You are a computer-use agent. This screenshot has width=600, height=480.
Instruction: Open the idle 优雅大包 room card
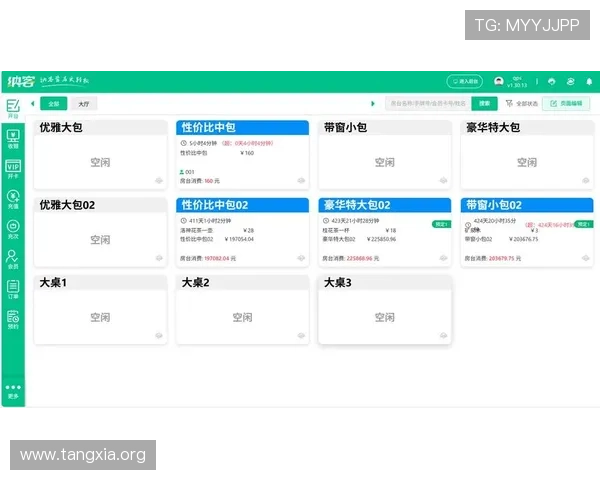pyautogui.click(x=100, y=155)
